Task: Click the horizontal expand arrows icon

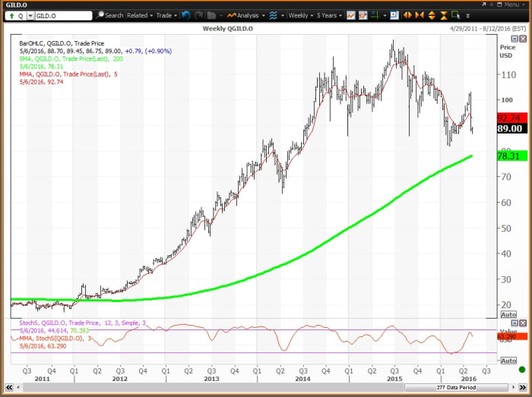Action: pos(407,15)
